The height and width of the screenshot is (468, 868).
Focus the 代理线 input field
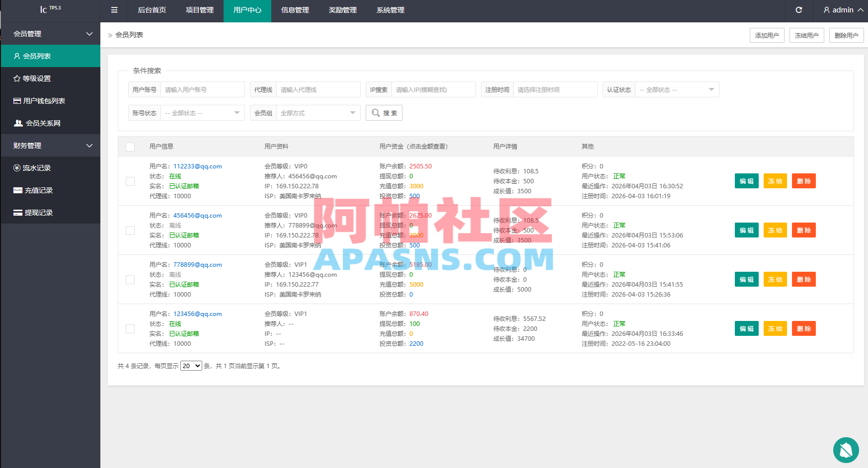point(318,89)
